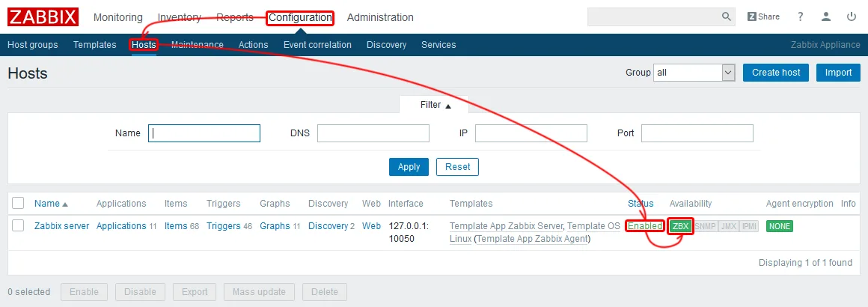This screenshot has width=868, height=307.
Task: Open Template App Zabbix Server link
Action: click(x=506, y=226)
